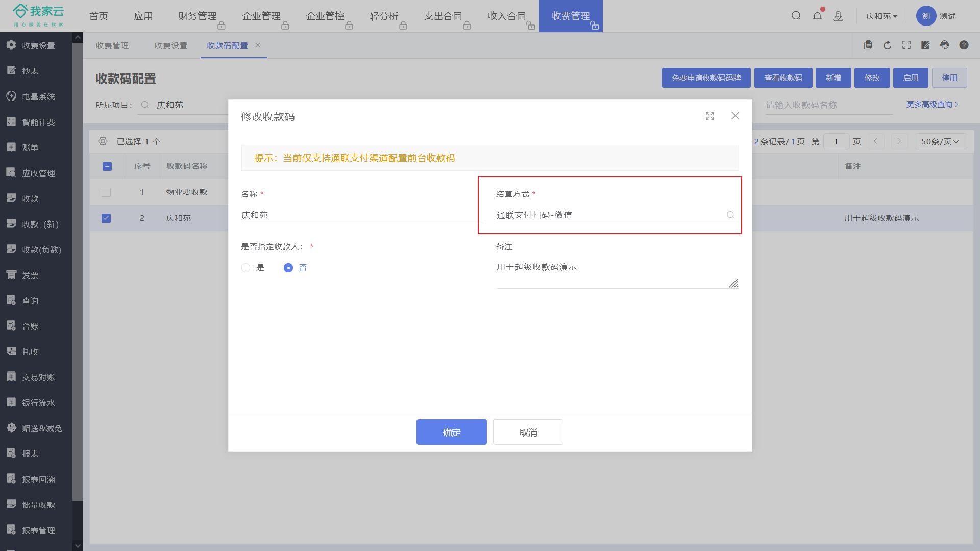This screenshot has width=980, height=551.
Task: Switch to the 收费设置 tab
Action: click(x=171, y=46)
